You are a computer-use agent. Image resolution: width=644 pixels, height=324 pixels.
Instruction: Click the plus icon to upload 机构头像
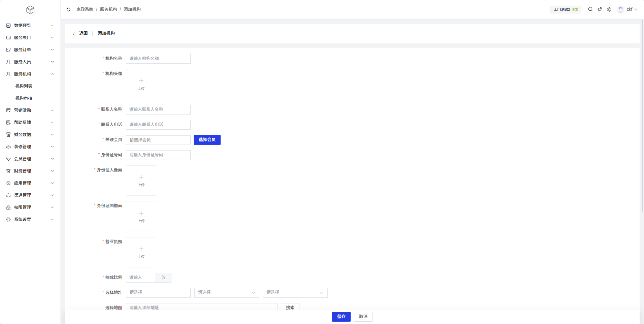[141, 81]
